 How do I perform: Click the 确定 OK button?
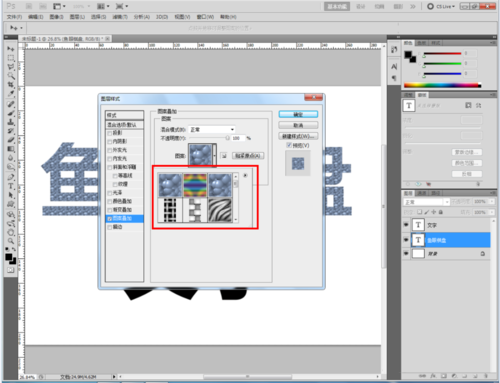click(x=298, y=114)
